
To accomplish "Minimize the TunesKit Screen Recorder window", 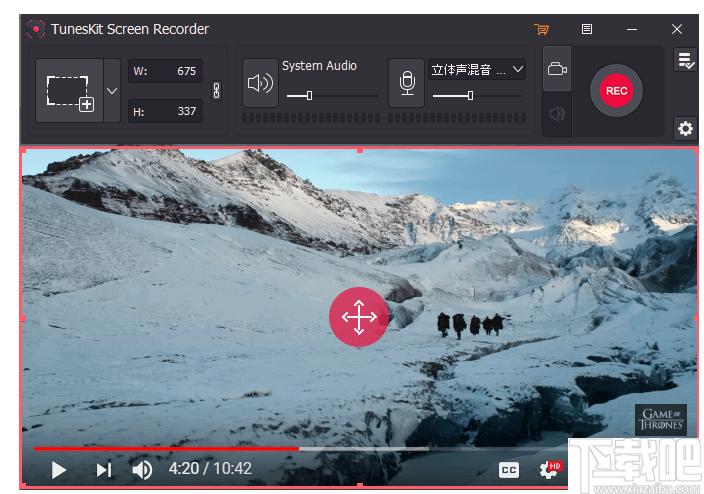I will click(632, 29).
